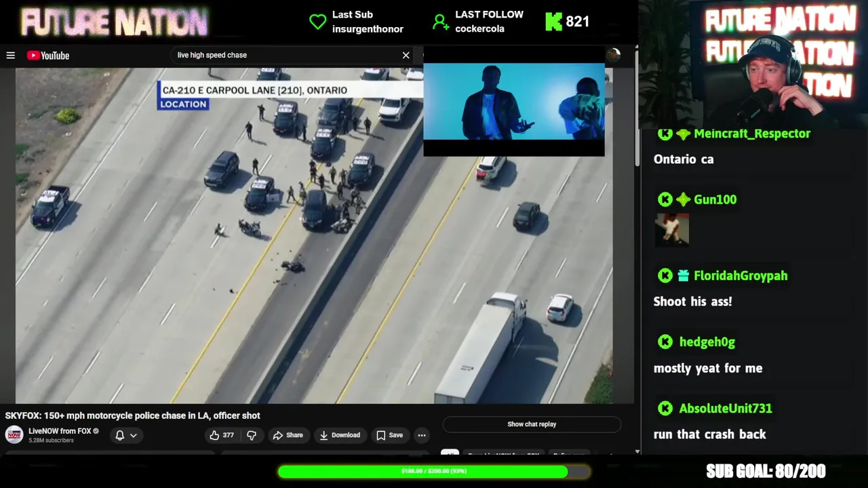868x488 pixels.
Task: Click gift badge next to FloridahGroypah
Action: [x=683, y=276]
